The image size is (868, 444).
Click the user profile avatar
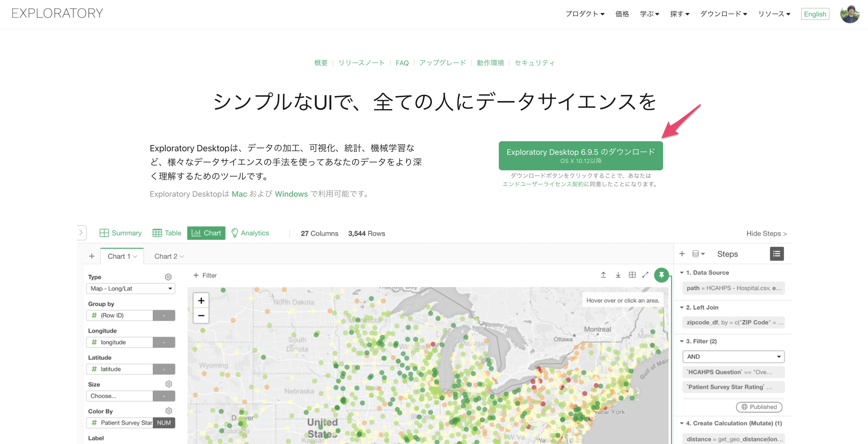(x=849, y=14)
